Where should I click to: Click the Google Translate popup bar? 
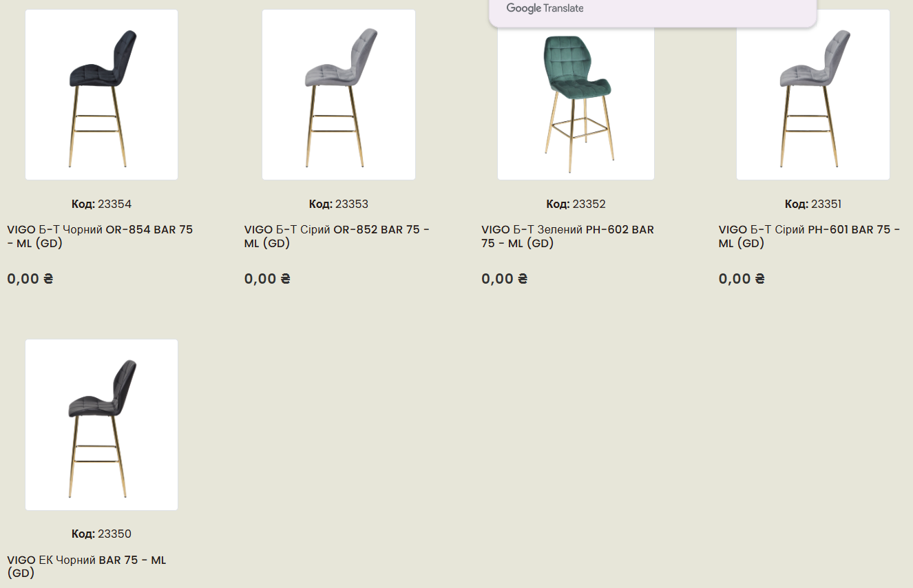653,11
